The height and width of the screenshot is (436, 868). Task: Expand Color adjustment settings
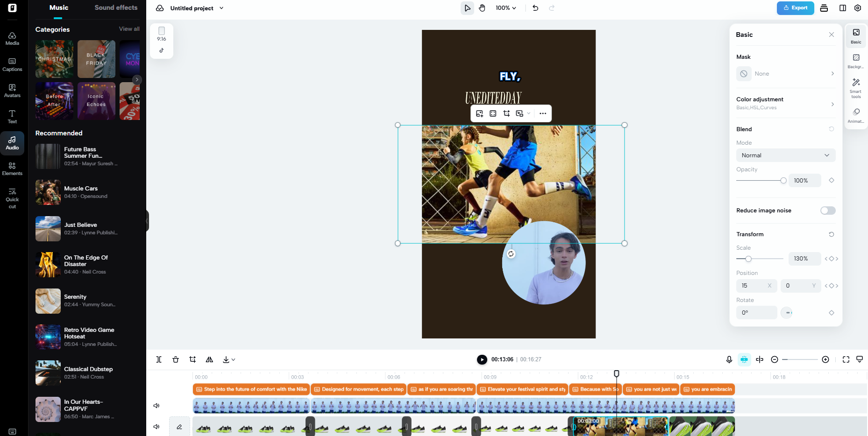tap(786, 103)
